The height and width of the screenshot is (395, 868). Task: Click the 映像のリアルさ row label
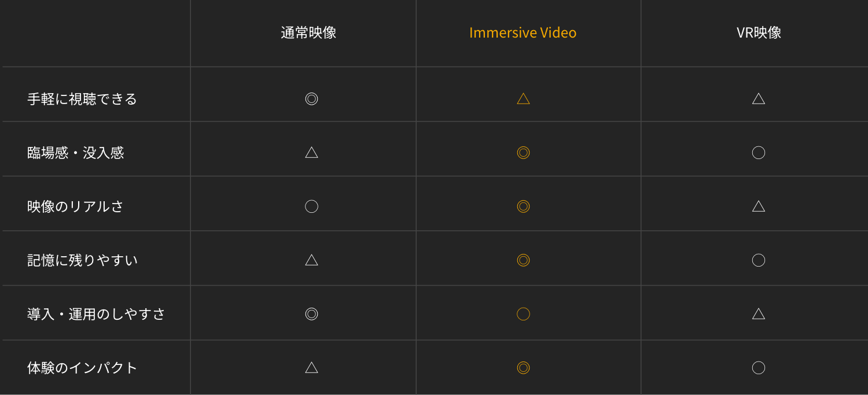click(76, 206)
